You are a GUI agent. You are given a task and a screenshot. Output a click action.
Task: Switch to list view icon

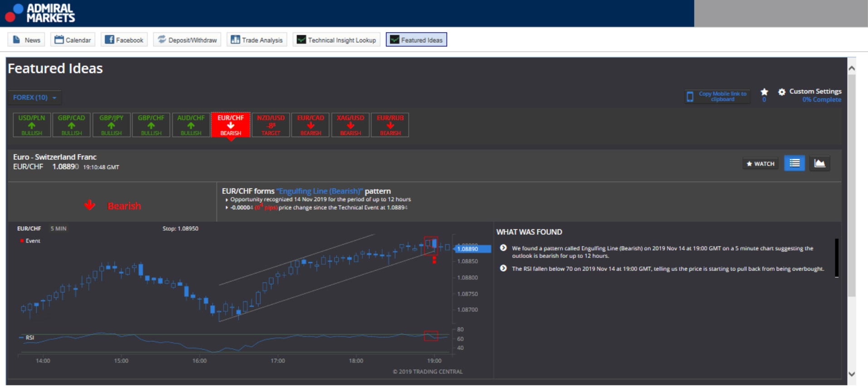(794, 163)
